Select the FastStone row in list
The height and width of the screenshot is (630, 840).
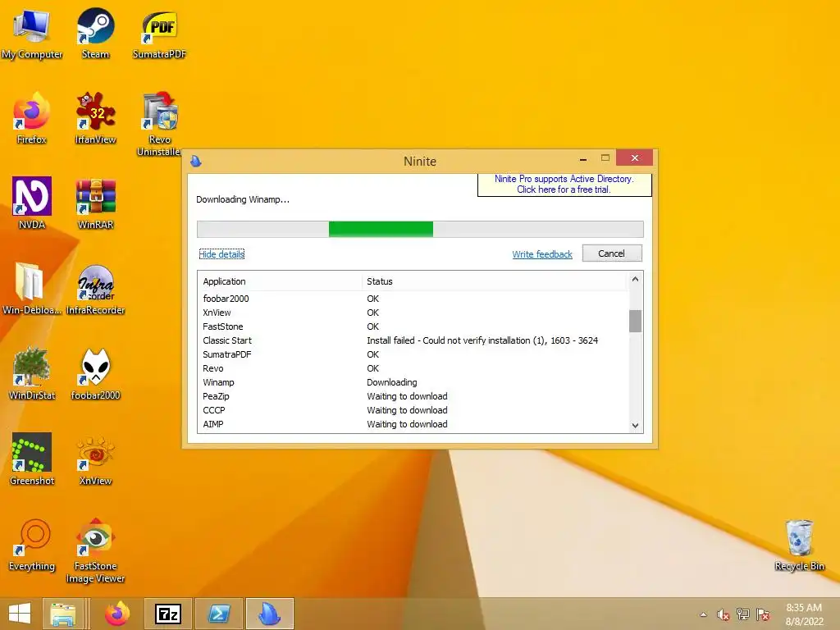point(413,326)
